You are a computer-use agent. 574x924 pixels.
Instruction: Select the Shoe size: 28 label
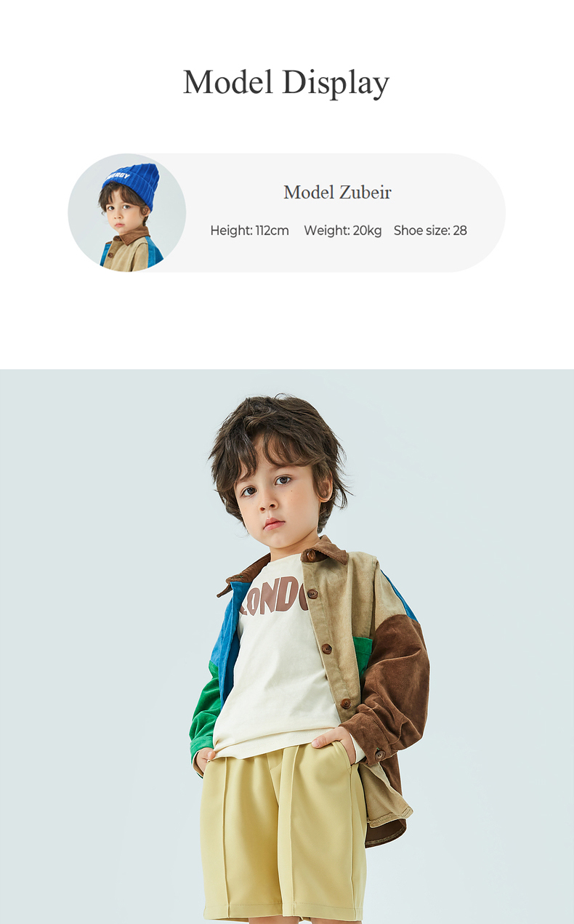pyautogui.click(x=430, y=230)
